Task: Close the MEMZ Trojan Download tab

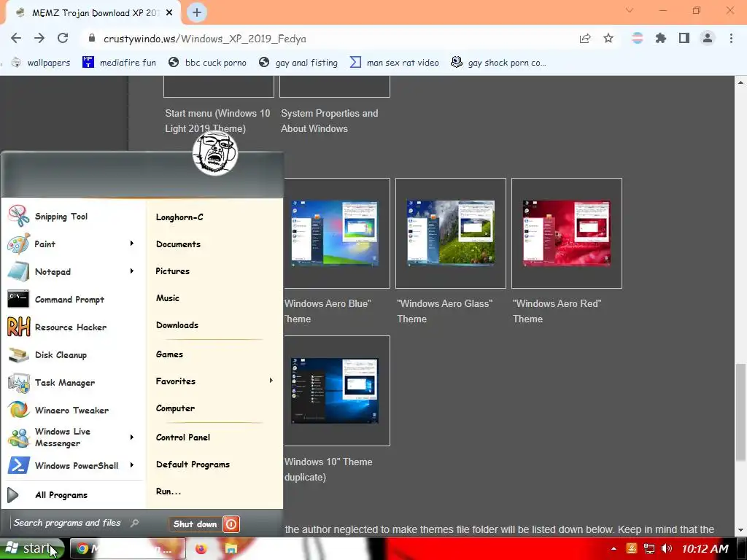Action: (169, 13)
